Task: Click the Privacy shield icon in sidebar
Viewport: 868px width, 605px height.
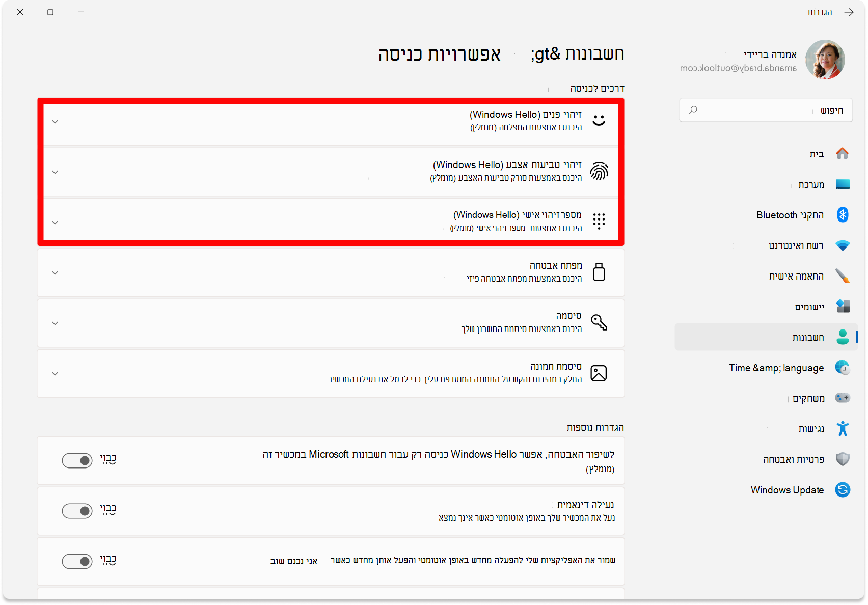Action: tap(843, 459)
